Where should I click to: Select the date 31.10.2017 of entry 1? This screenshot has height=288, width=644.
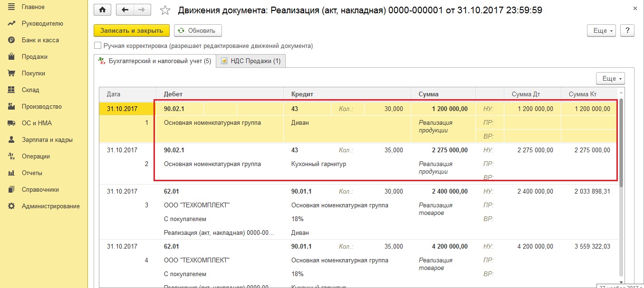122,109
